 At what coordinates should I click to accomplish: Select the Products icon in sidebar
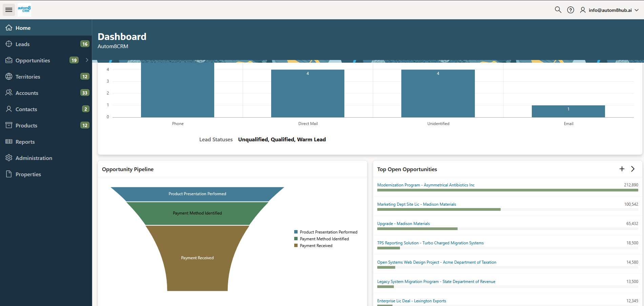point(9,125)
